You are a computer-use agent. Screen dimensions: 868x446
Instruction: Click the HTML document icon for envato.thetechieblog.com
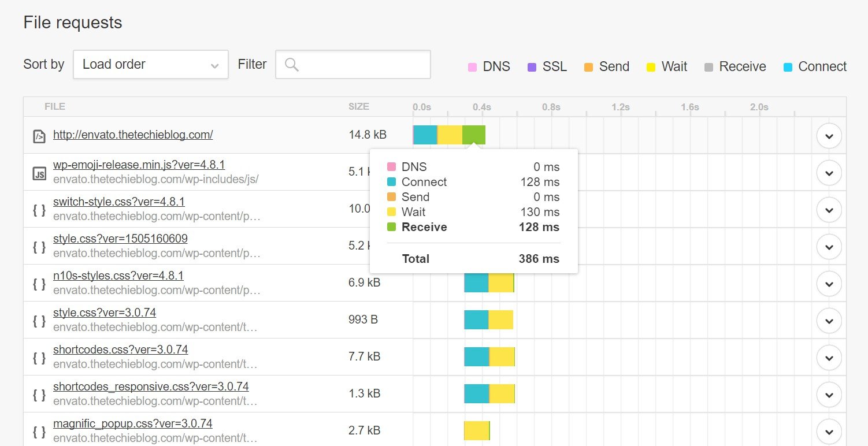39,136
